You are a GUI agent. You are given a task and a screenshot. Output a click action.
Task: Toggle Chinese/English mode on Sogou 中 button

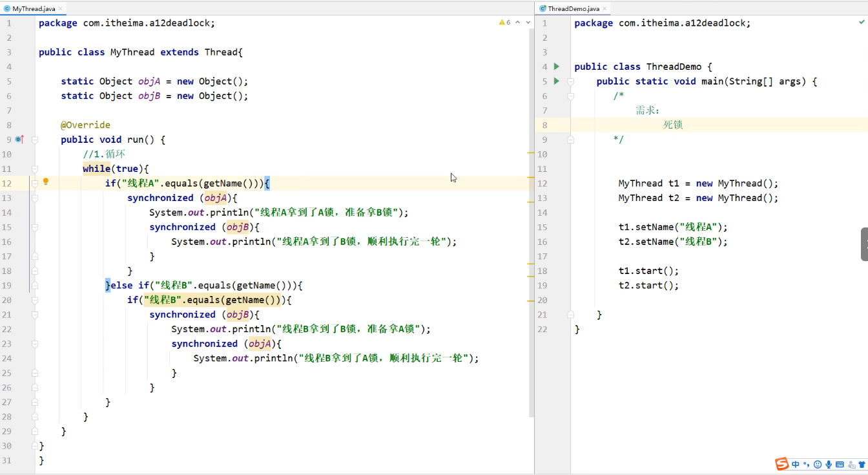pyautogui.click(x=796, y=464)
